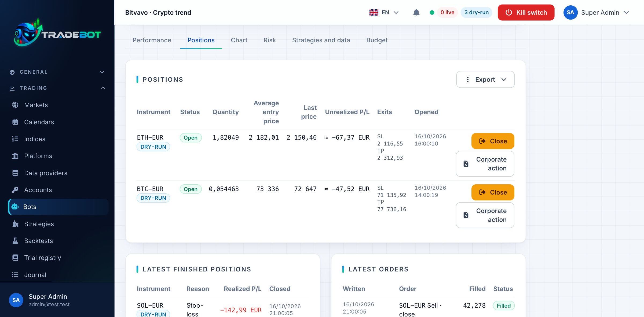Click the Average entry price column header
The height and width of the screenshot is (317, 644).
[x=266, y=112]
